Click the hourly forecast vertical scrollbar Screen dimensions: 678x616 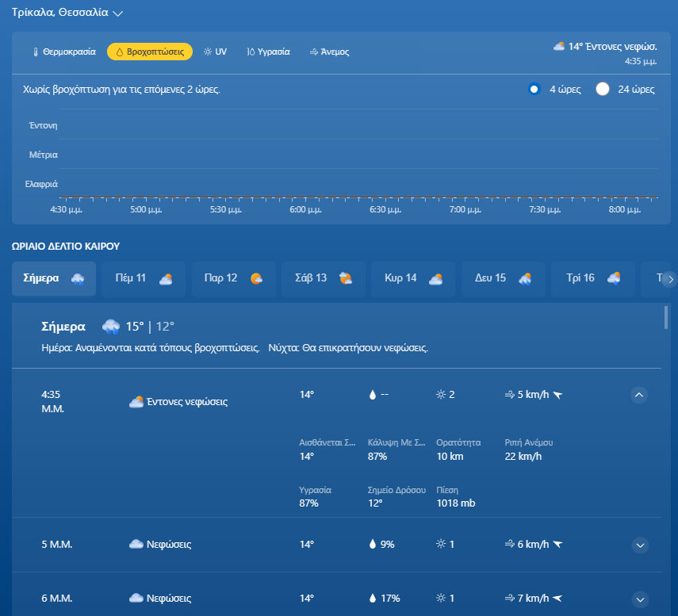click(665, 317)
